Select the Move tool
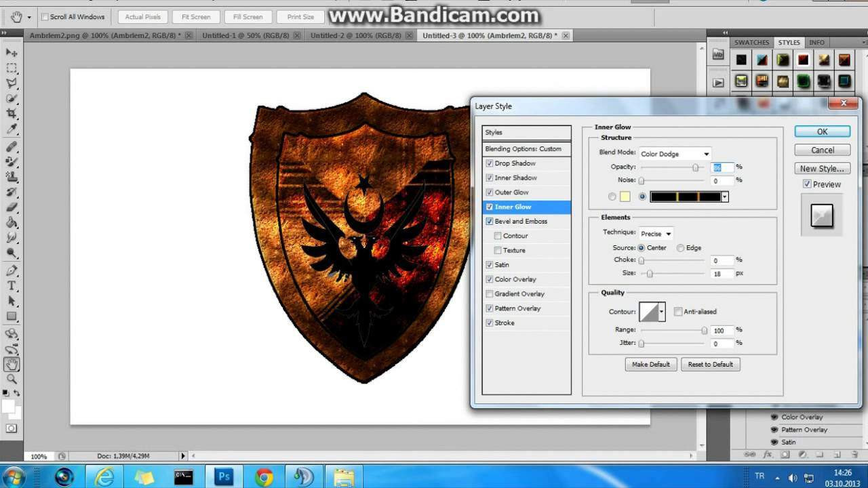This screenshot has width=868, height=488. click(x=12, y=52)
